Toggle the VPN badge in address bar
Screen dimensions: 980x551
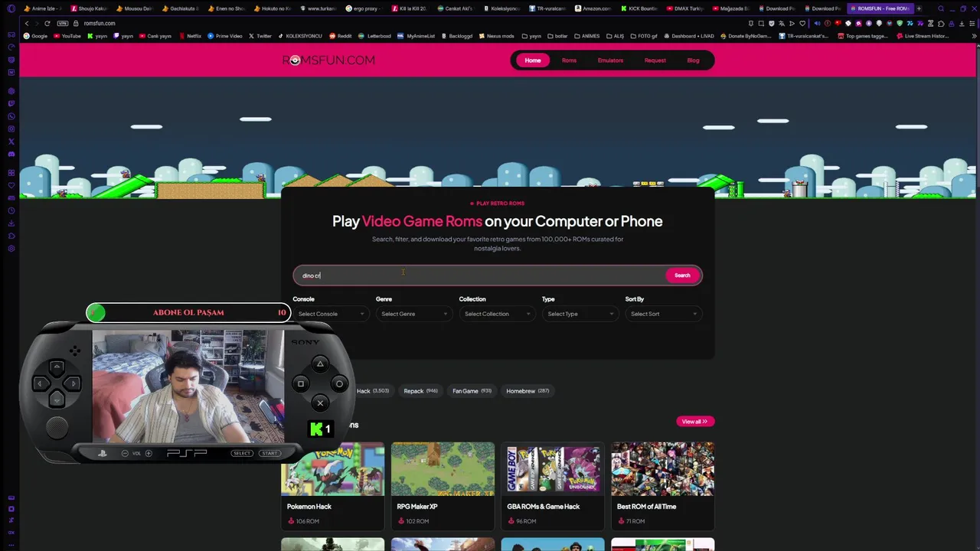tap(64, 24)
